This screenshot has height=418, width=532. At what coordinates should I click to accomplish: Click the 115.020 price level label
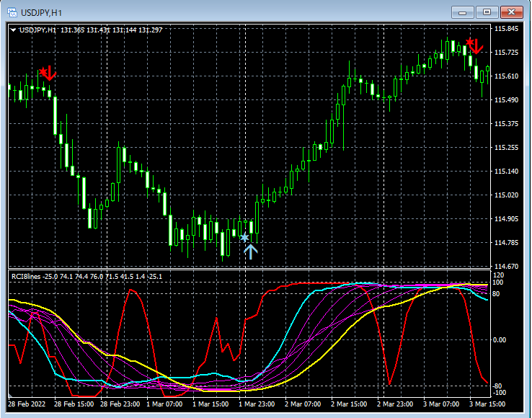[x=506, y=195]
